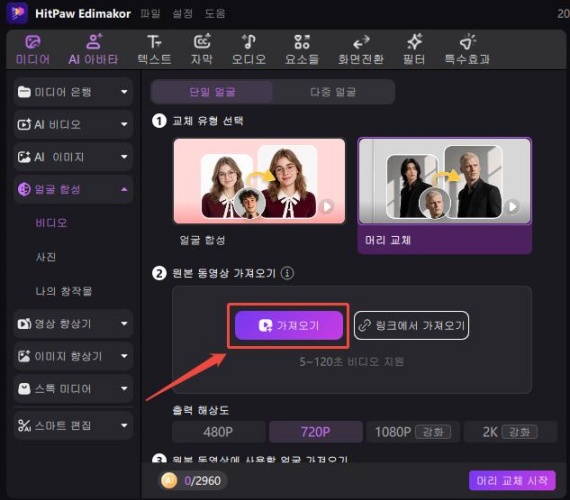Click the 5~120초 비디오 지원 hint text
The width and height of the screenshot is (570, 500).
coord(352,362)
